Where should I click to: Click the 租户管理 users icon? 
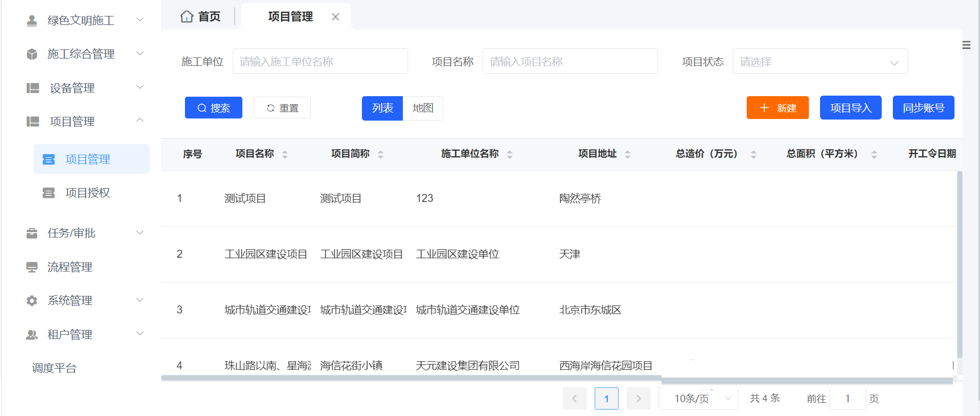tap(32, 335)
